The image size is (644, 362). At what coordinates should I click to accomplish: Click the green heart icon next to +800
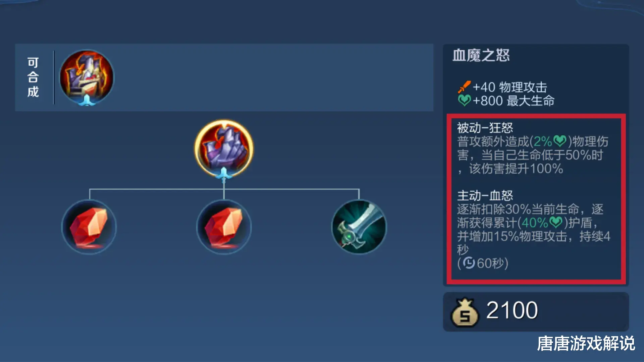pos(464,101)
